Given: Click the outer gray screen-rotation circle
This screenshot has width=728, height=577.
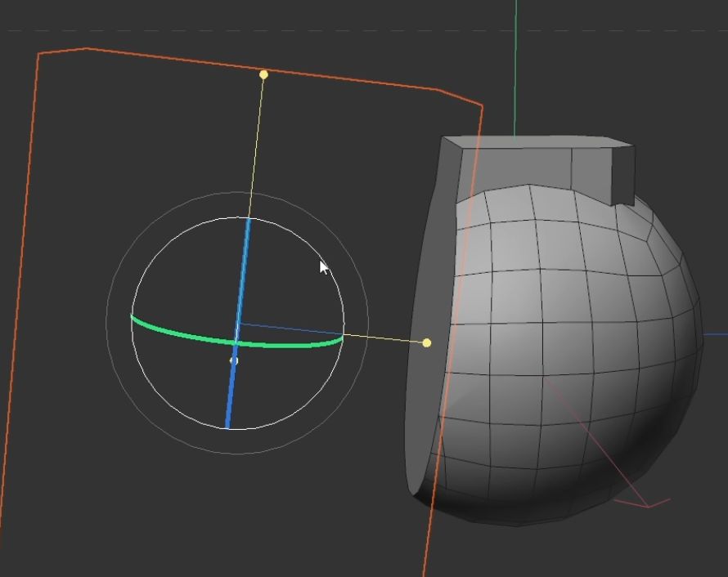Looking at the screenshot, I should [106, 322].
